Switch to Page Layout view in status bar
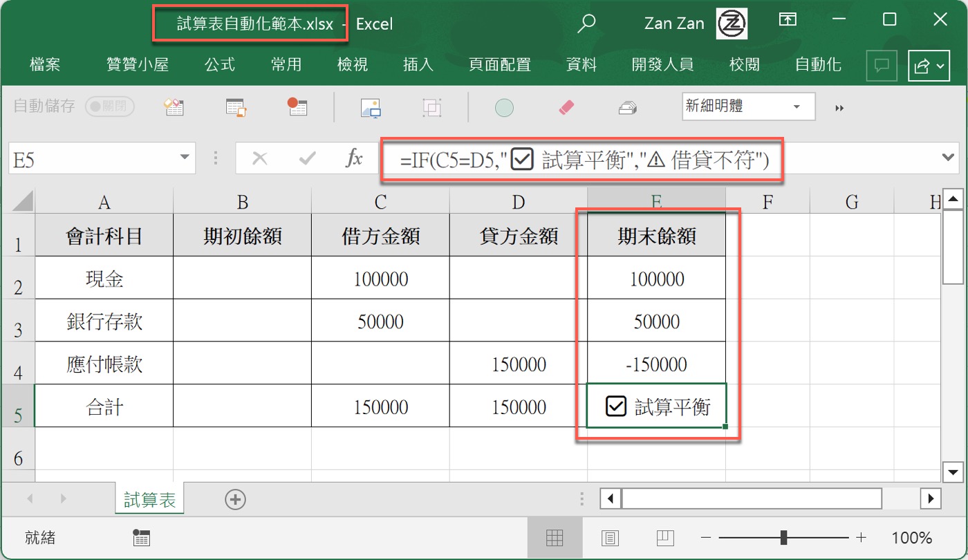The height and width of the screenshot is (560, 968). pos(609,538)
